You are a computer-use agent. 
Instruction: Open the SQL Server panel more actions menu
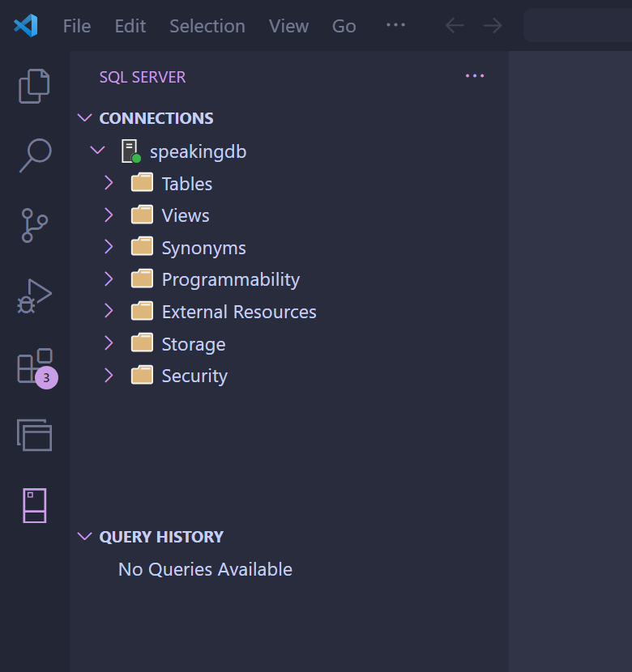click(x=475, y=75)
